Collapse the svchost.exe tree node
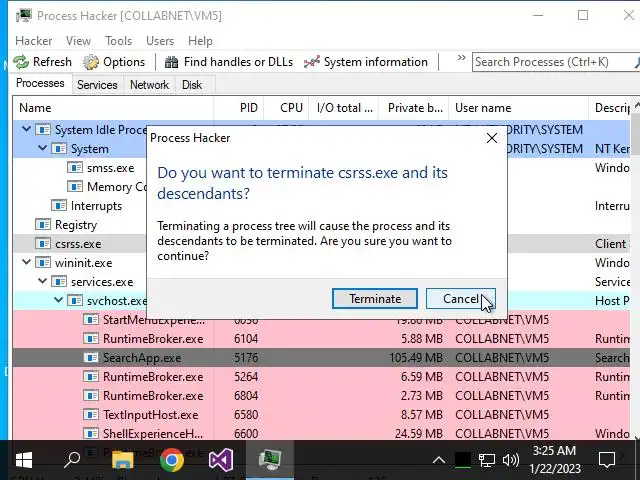Screen dimensions: 640x480 (58, 300)
